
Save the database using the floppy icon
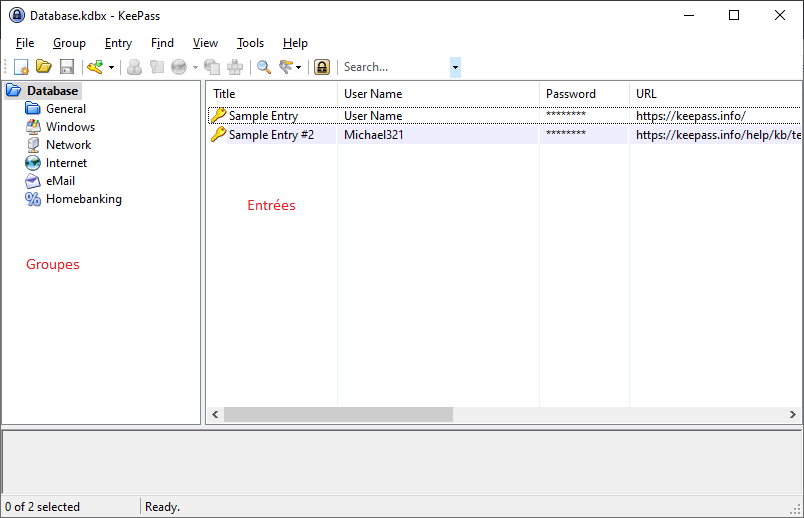pos(67,67)
